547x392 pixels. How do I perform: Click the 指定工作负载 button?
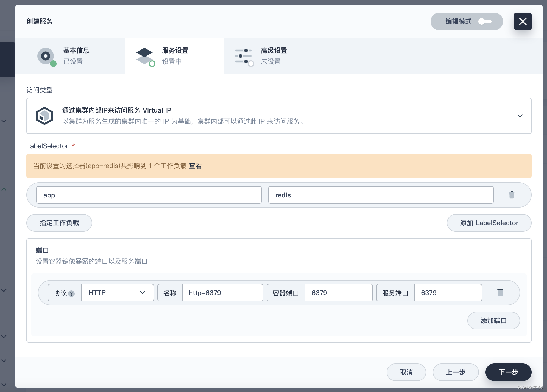point(59,223)
